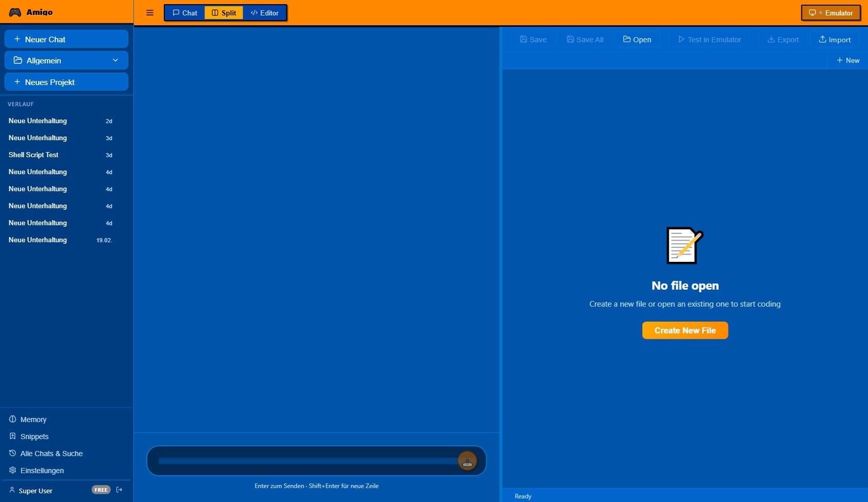The width and height of the screenshot is (868, 502).
Task: Collapse the Allgemein project group
Action: (x=115, y=60)
